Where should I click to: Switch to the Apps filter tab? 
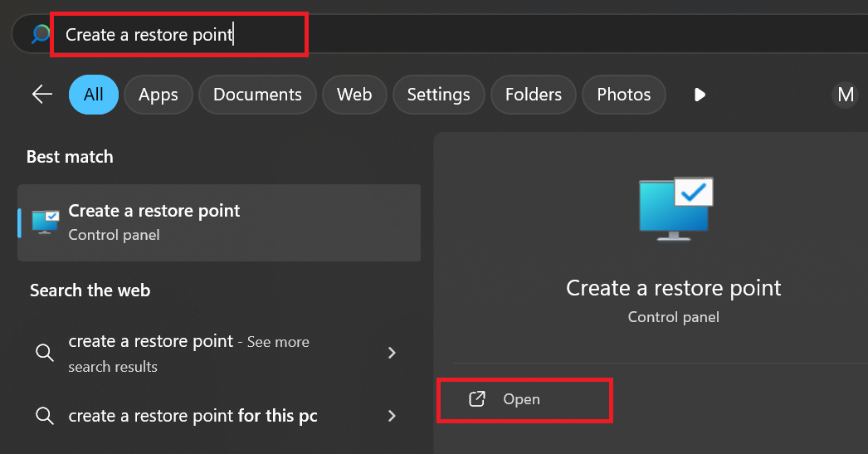click(158, 95)
